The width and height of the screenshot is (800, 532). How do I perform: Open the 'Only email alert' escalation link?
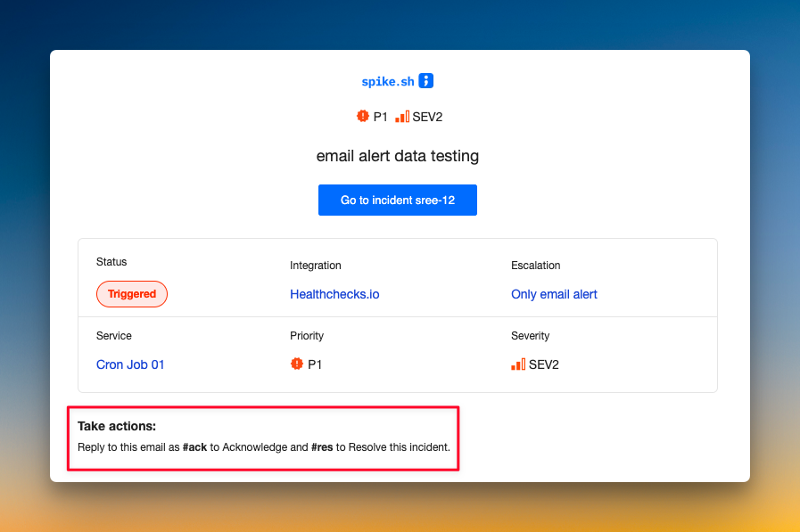[x=554, y=294]
